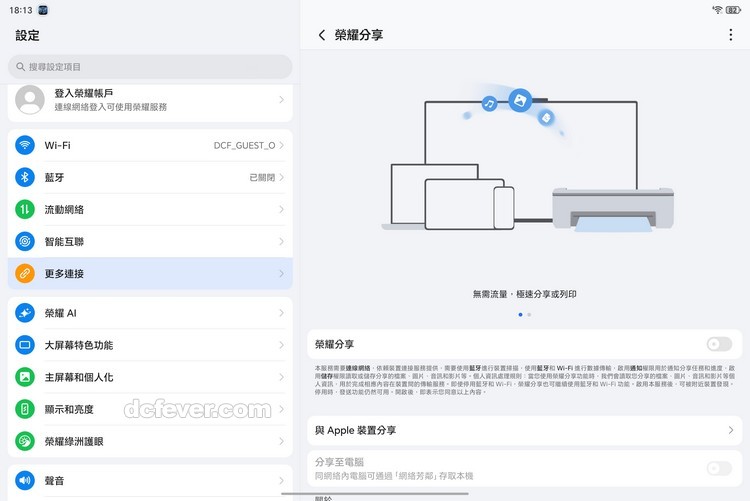750x501 pixels.
Task: Open chevron on the 更多連接 row
Action: click(281, 273)
